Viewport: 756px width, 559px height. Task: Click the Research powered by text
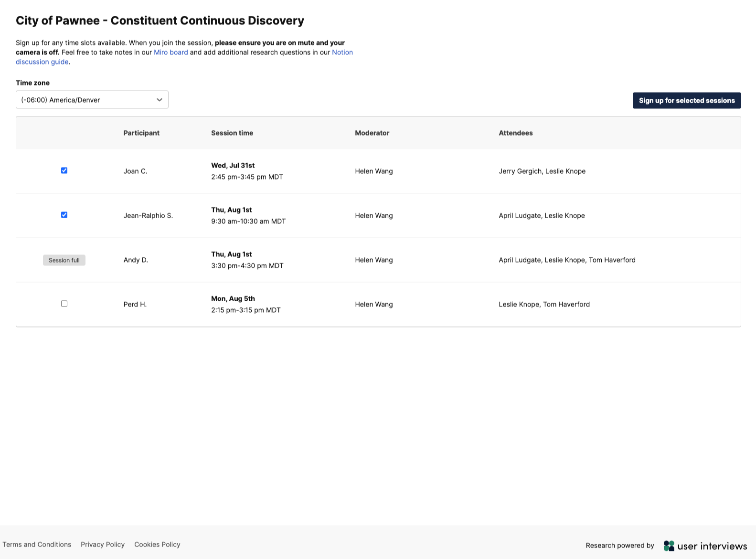[620, 545]
